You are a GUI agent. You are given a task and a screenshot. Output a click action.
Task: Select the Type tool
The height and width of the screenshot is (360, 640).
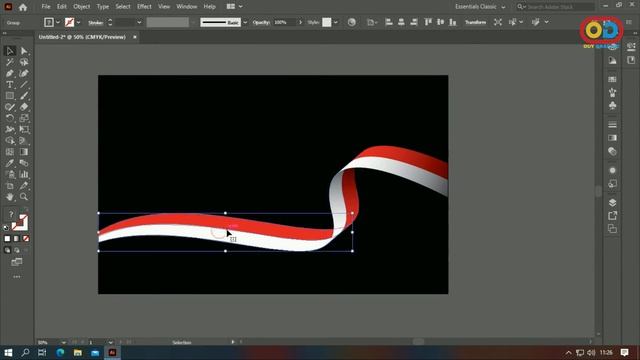(x=10, y=85)
